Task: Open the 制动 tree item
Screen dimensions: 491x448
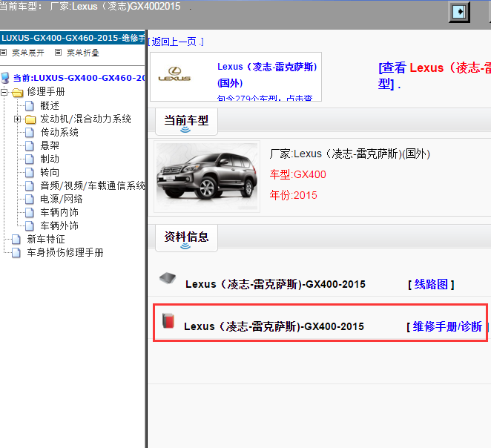Action: point(50,159)
